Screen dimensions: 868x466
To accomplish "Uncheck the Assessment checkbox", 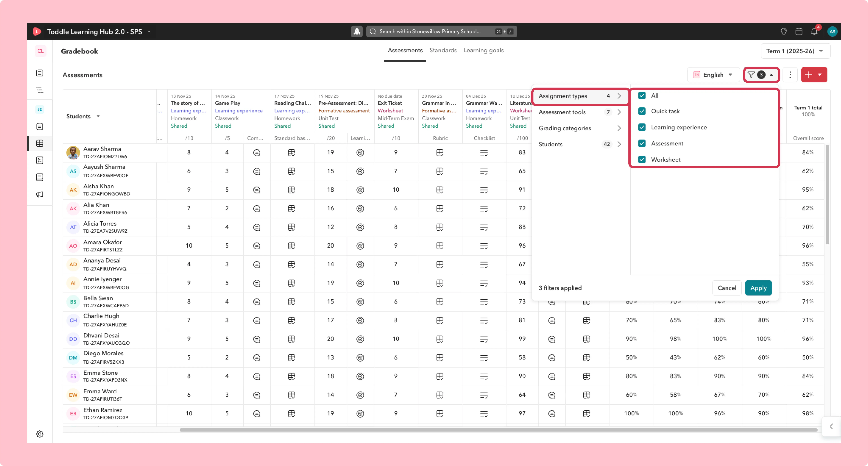I will 642,143.
